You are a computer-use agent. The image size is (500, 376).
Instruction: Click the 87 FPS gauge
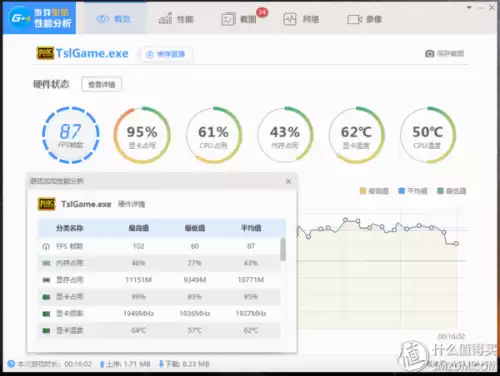[x=71, y=135]
